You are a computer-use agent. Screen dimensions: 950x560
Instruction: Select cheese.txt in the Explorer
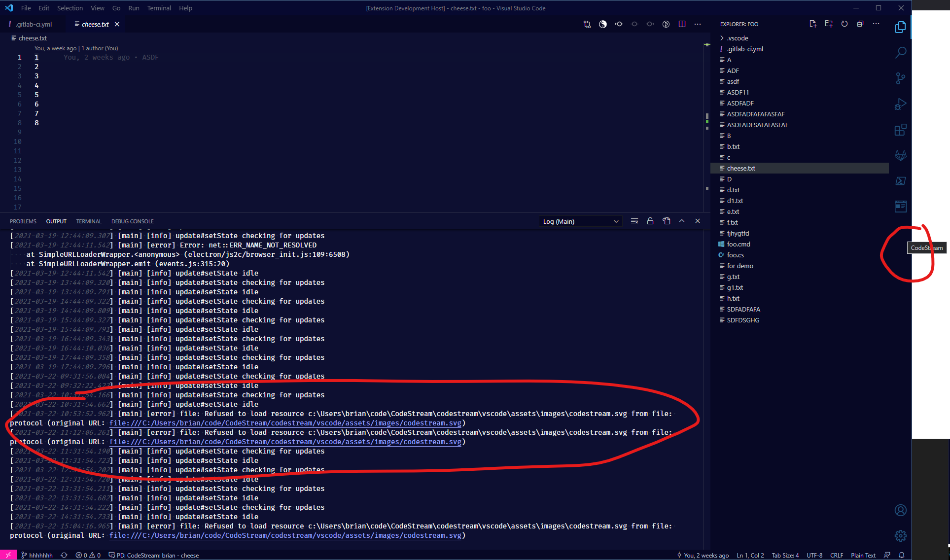click(x=741, y=168)
